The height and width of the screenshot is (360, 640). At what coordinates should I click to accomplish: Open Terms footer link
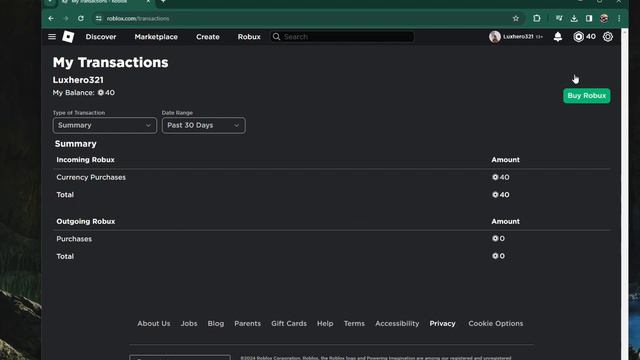click(354, 323)
